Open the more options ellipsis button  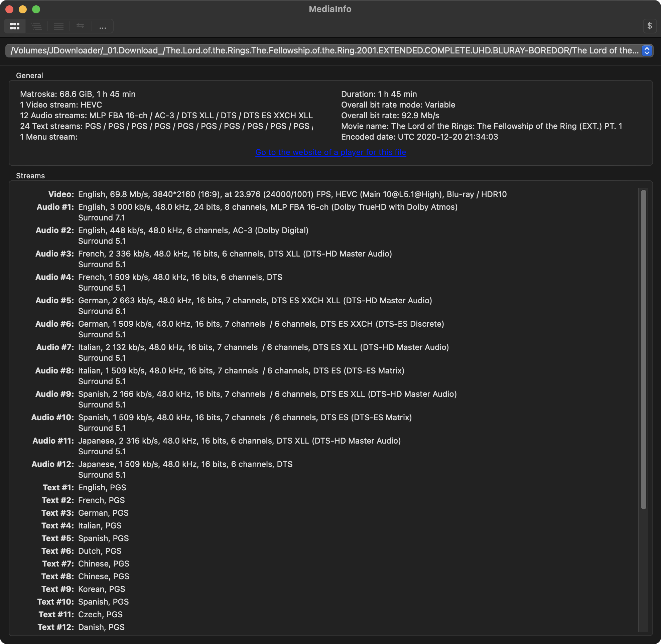pos(103,26)
